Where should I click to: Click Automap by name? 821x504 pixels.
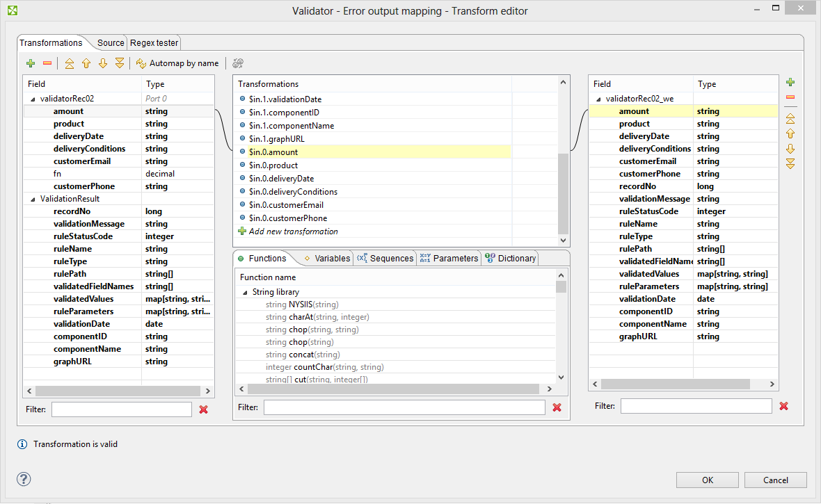[177, 63]
